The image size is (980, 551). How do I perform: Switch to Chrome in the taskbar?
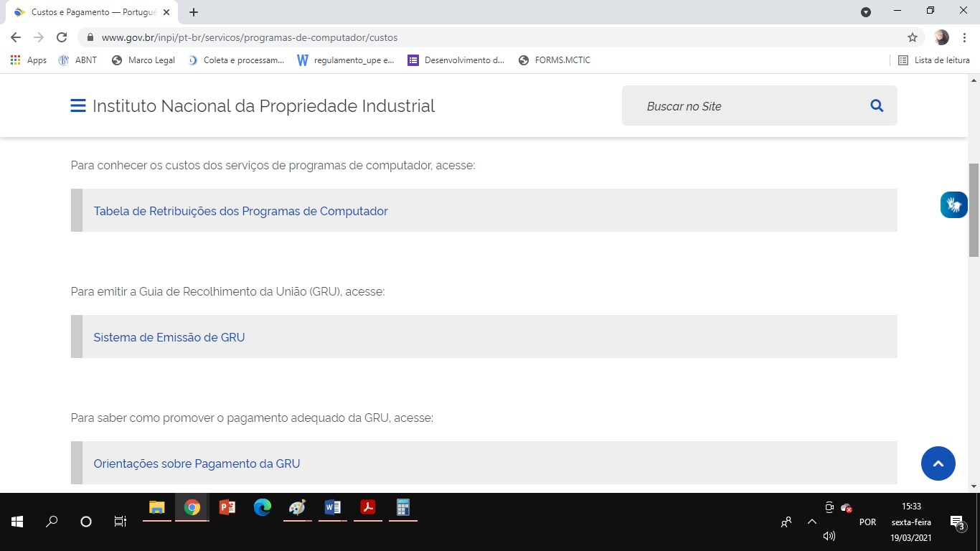192,508
